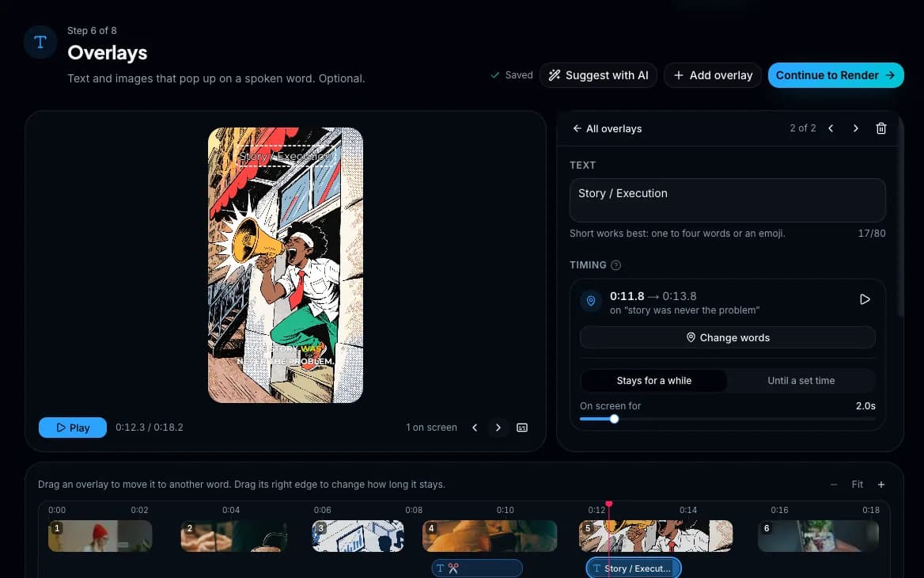Play the video preview
The height and width of the screenshot is (578, 924).
(x=73, y=428)
